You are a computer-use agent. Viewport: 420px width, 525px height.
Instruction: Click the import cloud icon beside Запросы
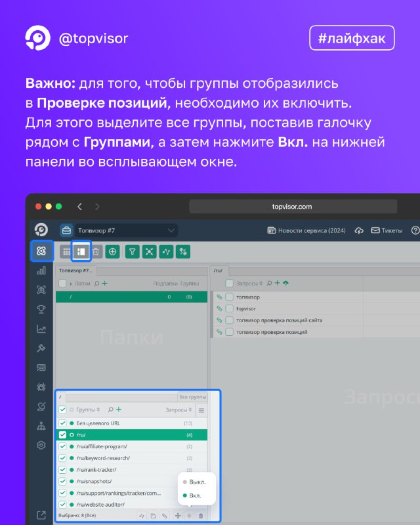coord(285,283)
